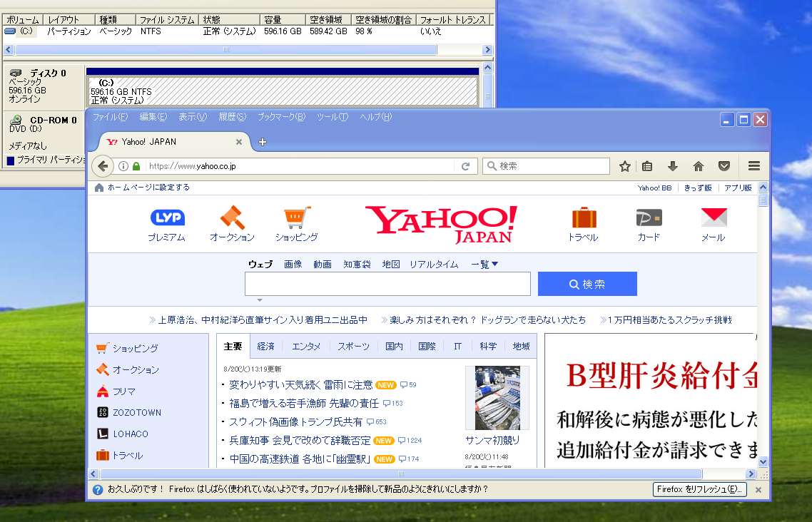Dismiss the Firefox refresh notification bar

point(758,489)
